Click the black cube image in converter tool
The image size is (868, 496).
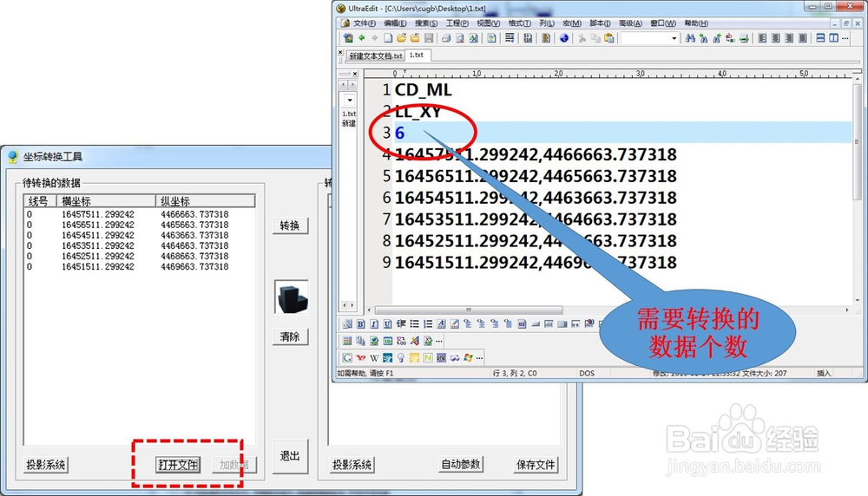coord(292,297)
